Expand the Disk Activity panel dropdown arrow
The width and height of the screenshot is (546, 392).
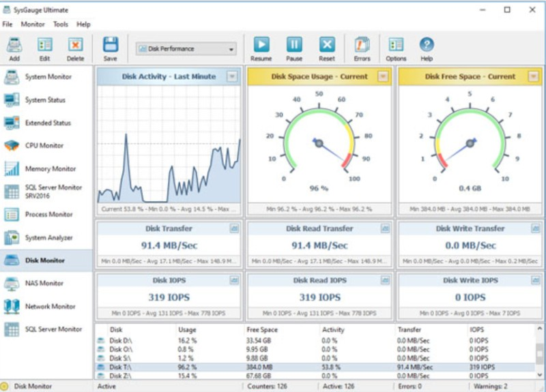pyautogui.click(x=232, y=76)
